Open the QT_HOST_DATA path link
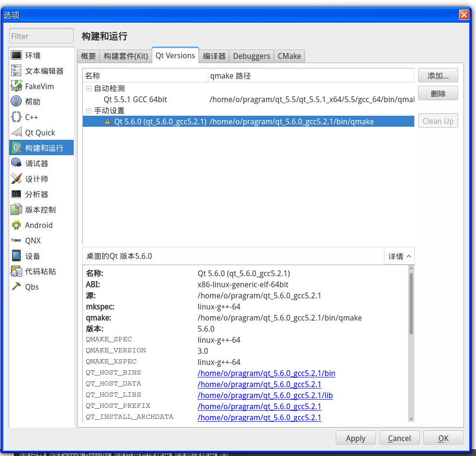The image size is (476, 456). 259,384
